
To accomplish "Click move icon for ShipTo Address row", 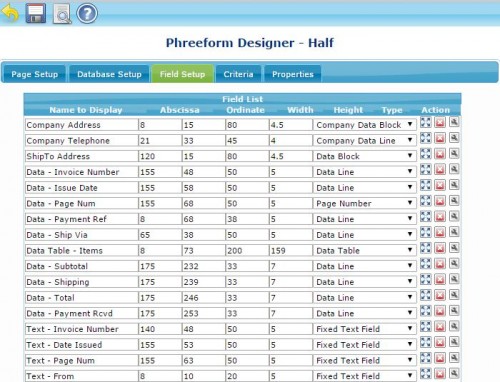I will pyautogui.click(x=426, y=154).
